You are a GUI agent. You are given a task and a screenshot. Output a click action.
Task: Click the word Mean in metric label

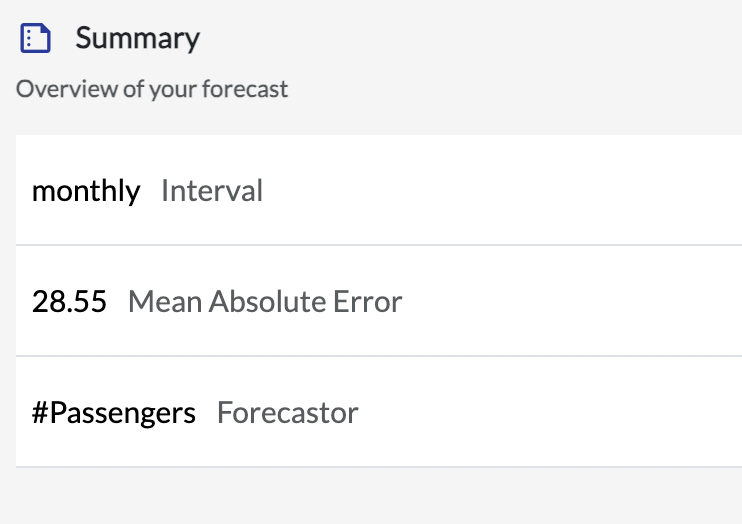click(x=165, y=302)
